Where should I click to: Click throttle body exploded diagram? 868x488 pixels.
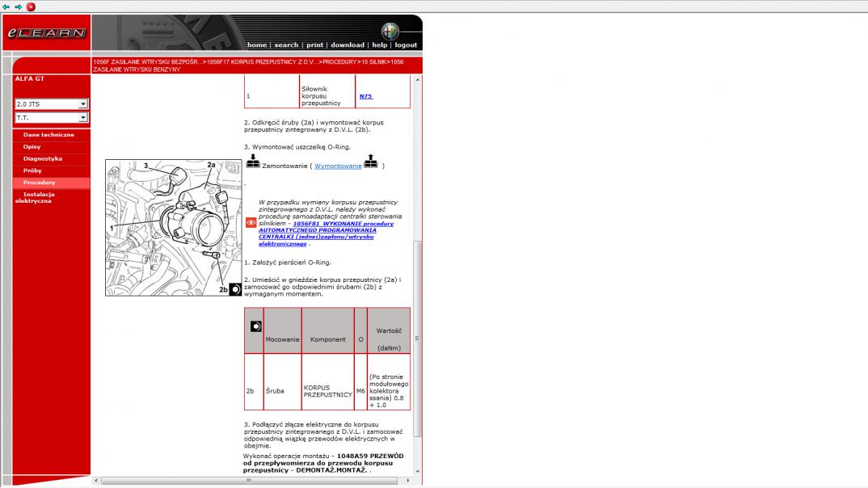click(x=174, y=228)
